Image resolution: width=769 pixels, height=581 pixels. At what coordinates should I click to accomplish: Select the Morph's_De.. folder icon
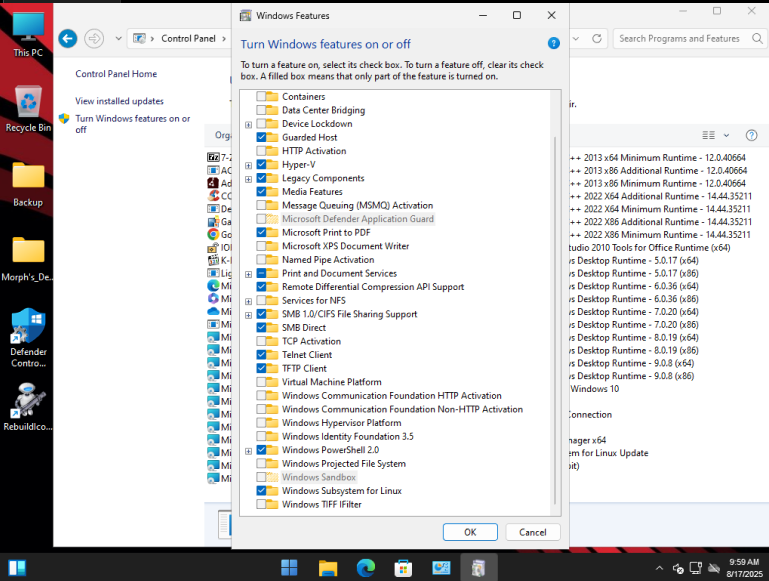point(28,259)
